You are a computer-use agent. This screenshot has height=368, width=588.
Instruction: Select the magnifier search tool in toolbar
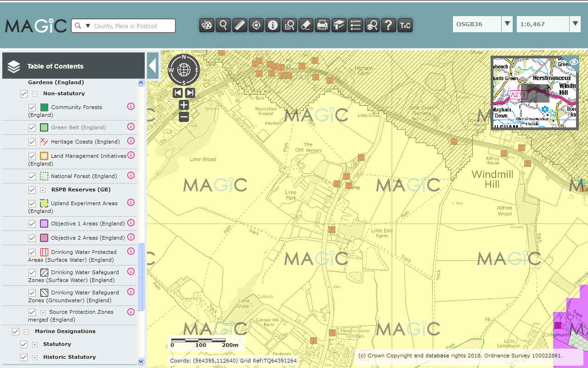(x=223, y=25)
